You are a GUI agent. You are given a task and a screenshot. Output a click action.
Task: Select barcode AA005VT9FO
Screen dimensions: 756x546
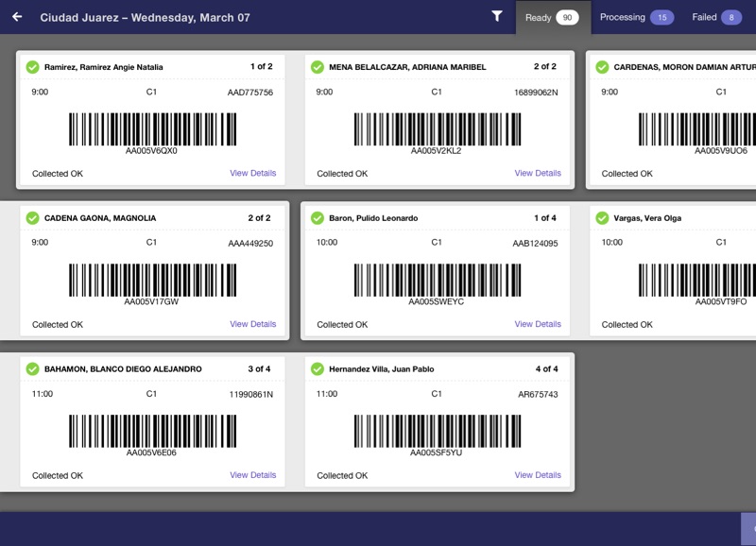coord(697,284)
